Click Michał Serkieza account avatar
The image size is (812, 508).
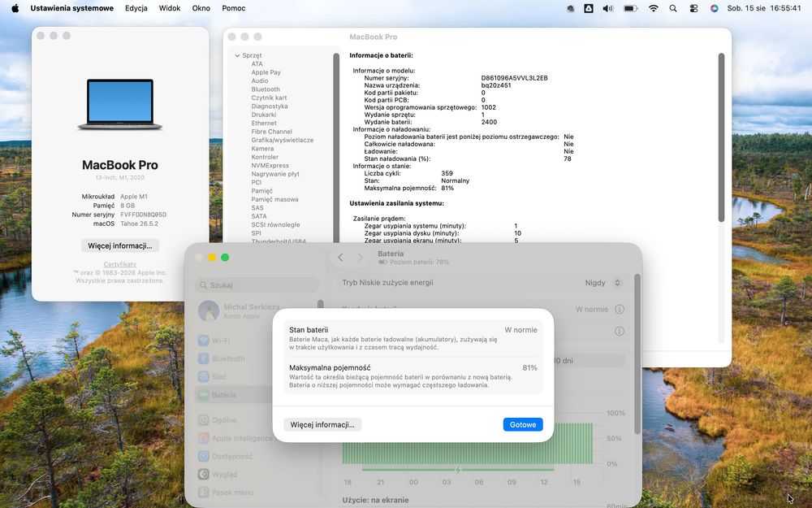tap(209, 311)
